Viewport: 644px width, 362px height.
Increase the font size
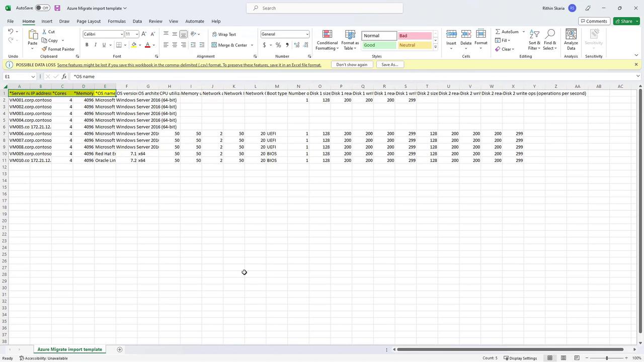coord(144,34)
